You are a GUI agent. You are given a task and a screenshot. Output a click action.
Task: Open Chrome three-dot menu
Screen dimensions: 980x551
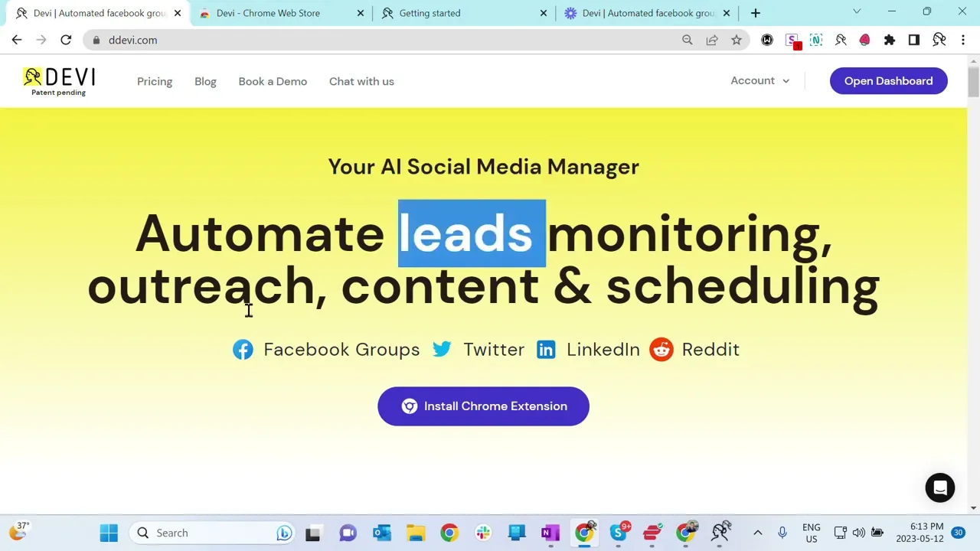pos(963,40)
